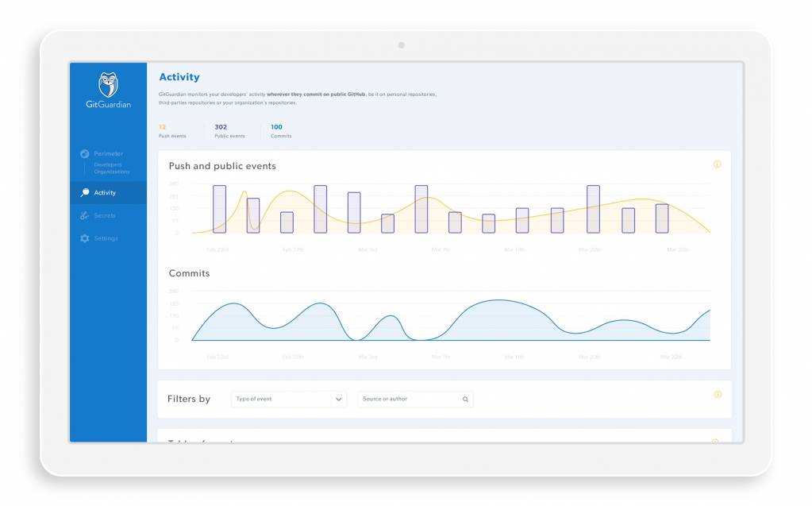Click the Secrets key icon
The height and width of the screenshot is (506, 812).
point(85,216)
